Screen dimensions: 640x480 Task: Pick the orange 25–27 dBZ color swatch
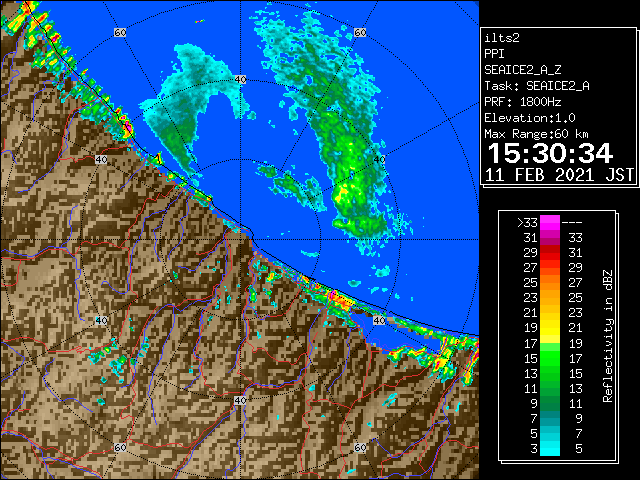pyautogui.click(x=550, y=283)
